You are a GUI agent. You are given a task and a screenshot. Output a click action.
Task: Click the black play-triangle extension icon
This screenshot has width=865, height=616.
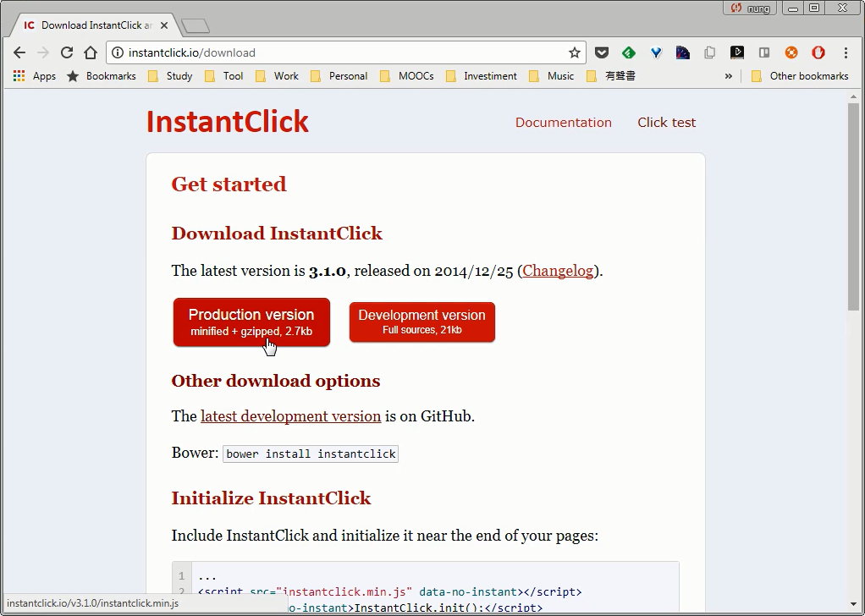[736, 52]
